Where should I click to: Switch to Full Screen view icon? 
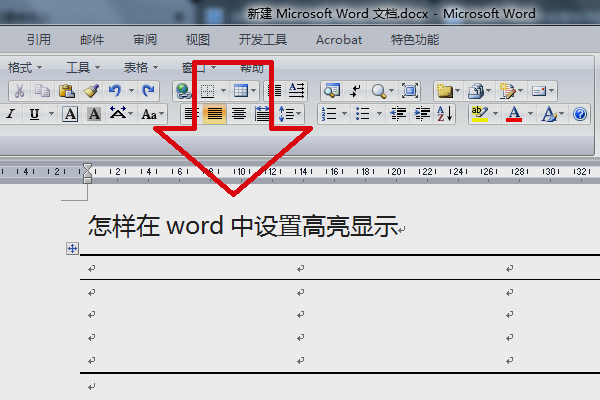(410, 91)
